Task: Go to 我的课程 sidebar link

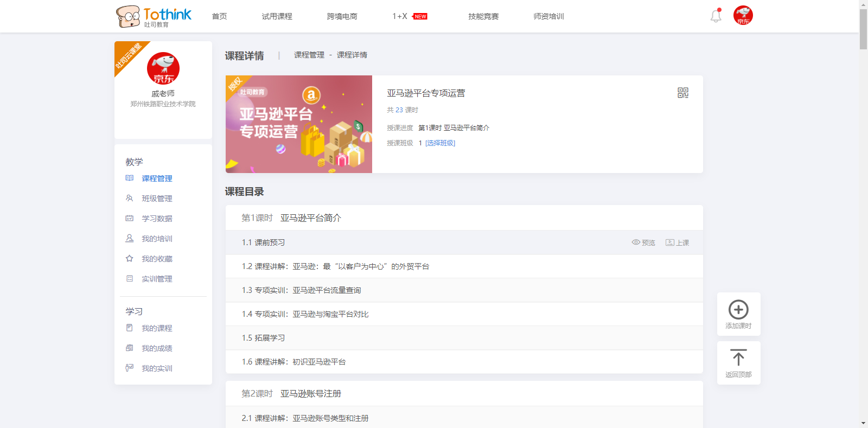Action: [157, 328]
